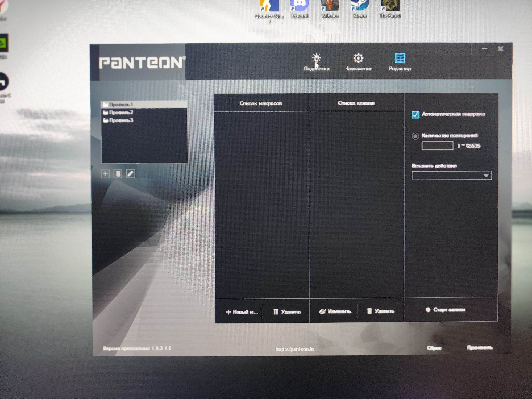
Task: Select Профиль2 in profile list
Action: click(144, 113)
